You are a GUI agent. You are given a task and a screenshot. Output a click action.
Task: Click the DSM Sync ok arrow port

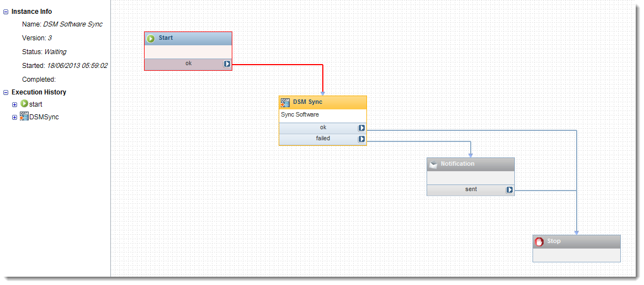click(361, 128)
